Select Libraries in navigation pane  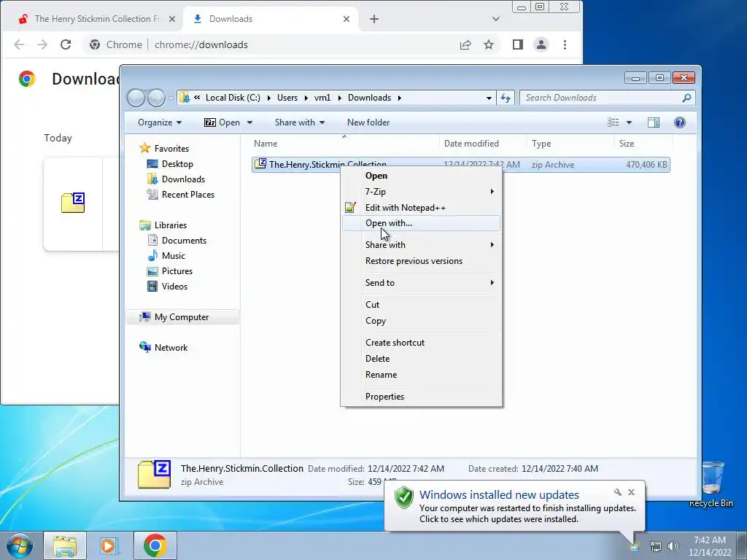point(163,225)
